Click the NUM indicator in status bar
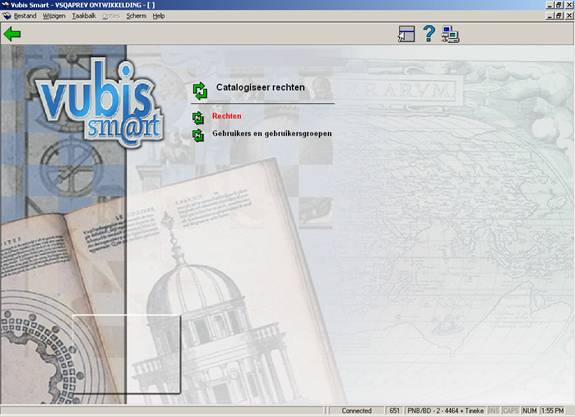 tap(530, 411)
